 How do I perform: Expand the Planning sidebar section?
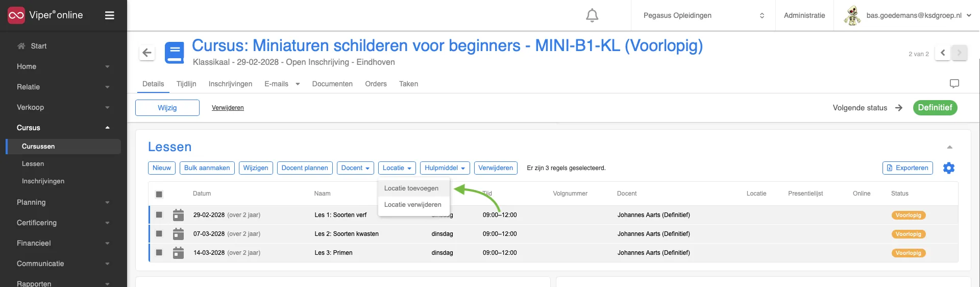(63, 202)
